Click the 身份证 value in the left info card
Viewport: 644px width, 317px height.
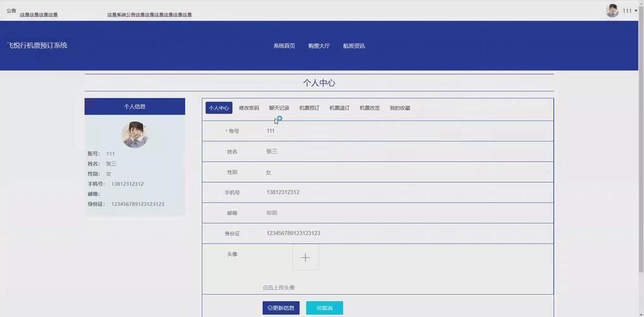point(137,204)
